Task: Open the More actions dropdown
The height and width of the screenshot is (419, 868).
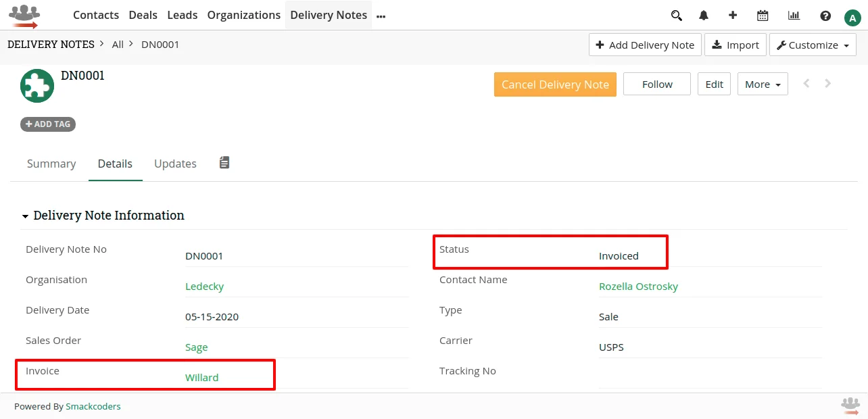Action: (x=763, y=84)
